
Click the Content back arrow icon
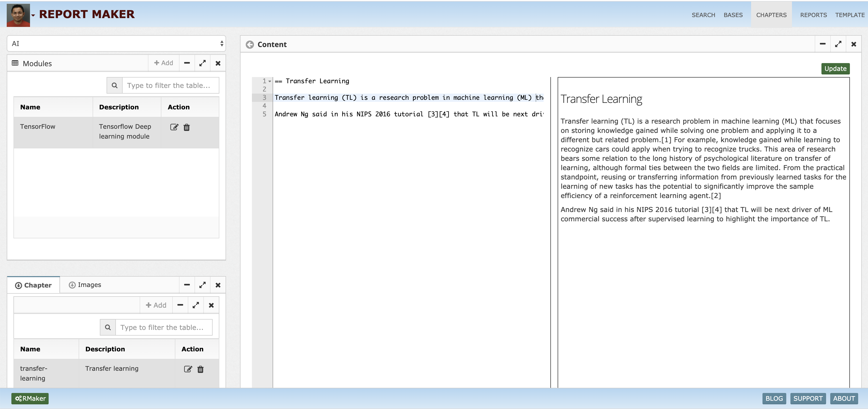click(x=250, y=44)
